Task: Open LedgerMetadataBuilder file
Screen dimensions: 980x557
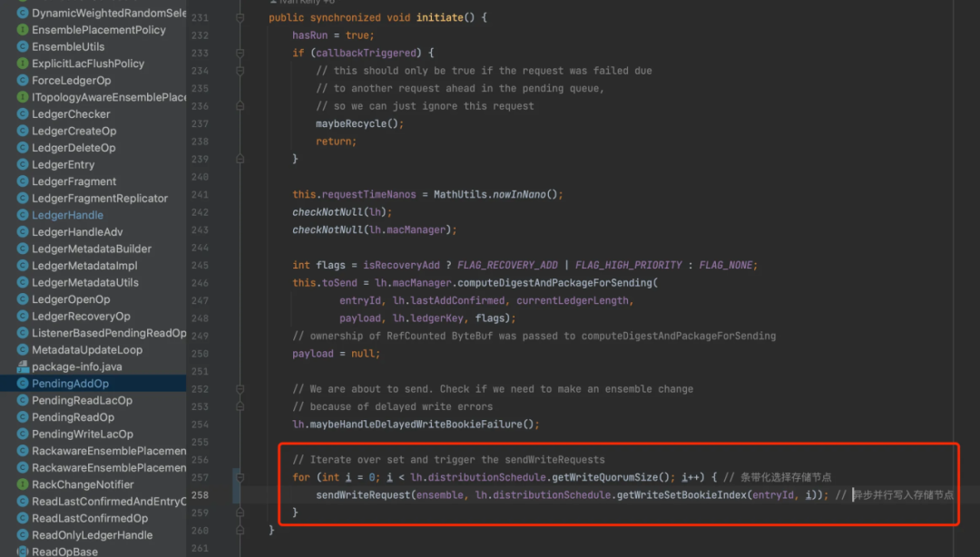Action: click(92, 249)
